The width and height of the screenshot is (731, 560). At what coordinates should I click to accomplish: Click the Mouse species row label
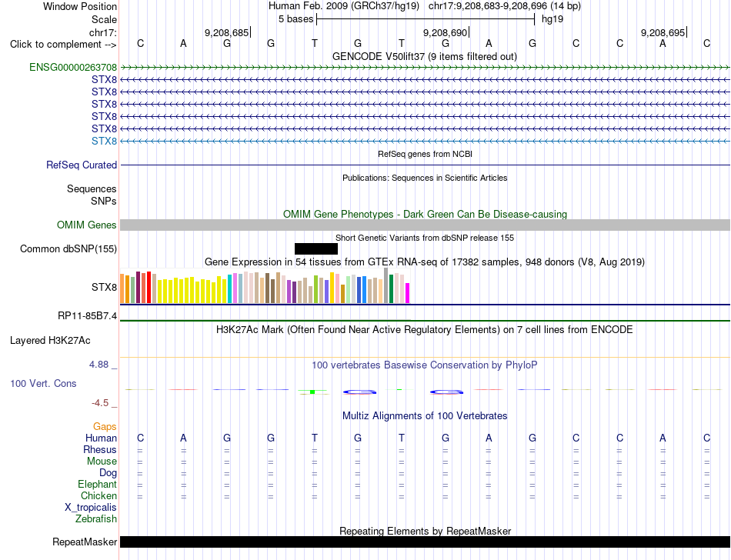[x=102, y=462]
